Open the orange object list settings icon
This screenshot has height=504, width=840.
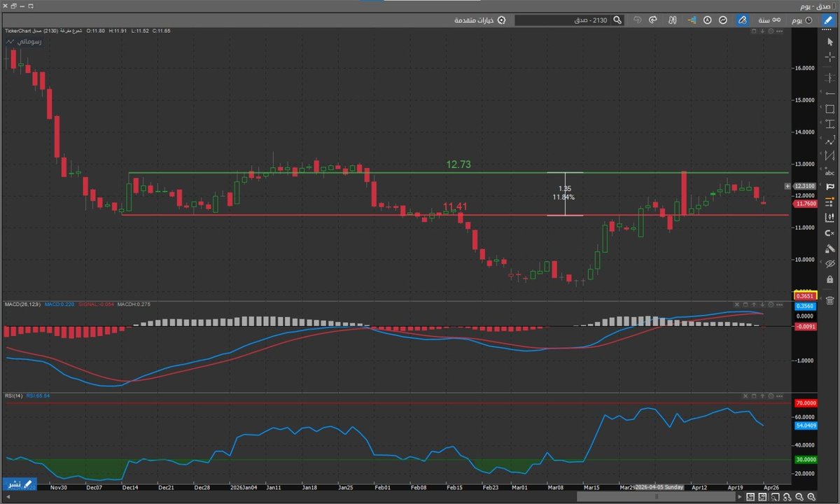[829, 202]
